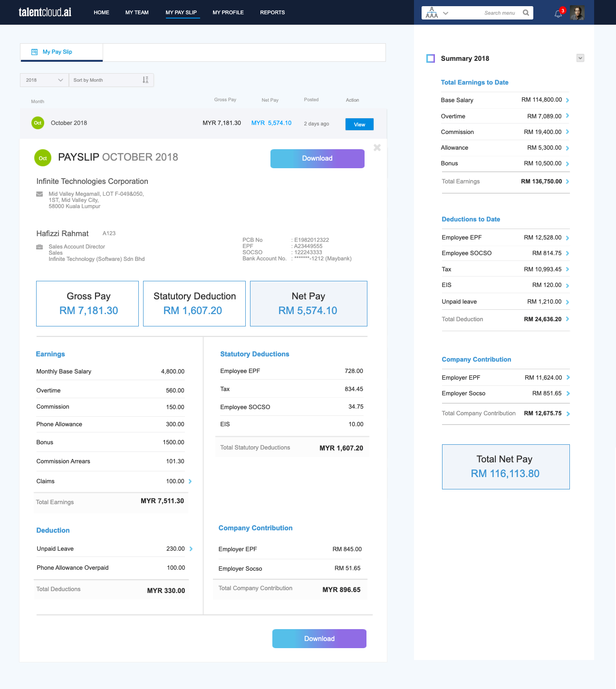This screenshot has width=616, height=689.
Task: Open Total Company Contribution summary arrow
Action: pyautogui.click(x=568, y=414)
